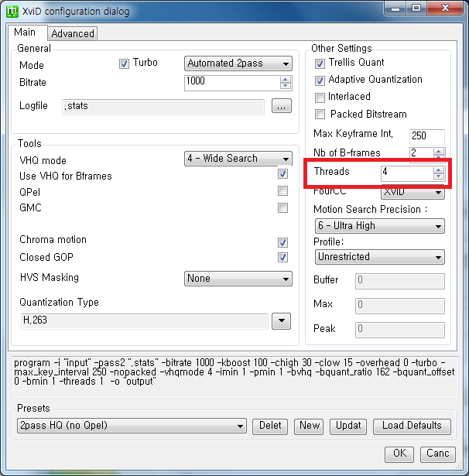Click the Threads value field
This screenshot has width=469, height=476.
point(407,173)
